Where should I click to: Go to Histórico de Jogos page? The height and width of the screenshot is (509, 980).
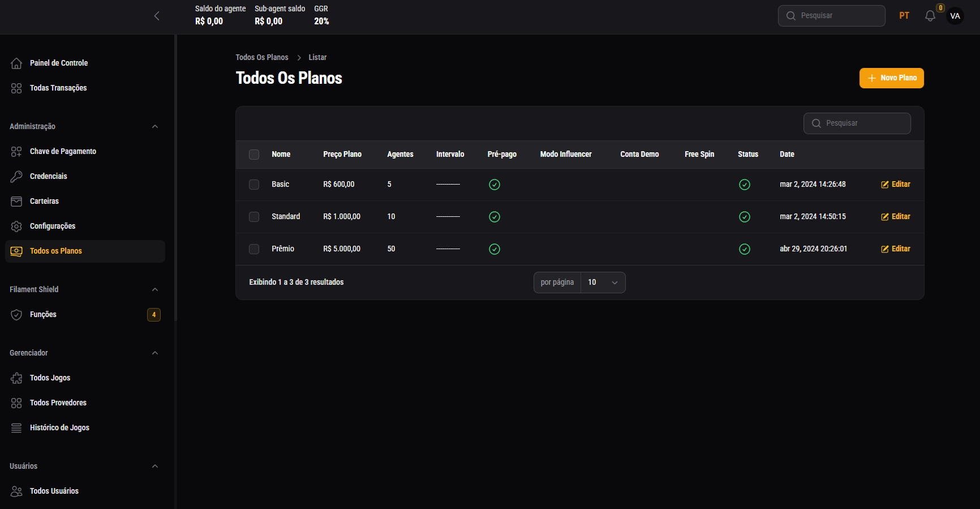pos(59,428)
